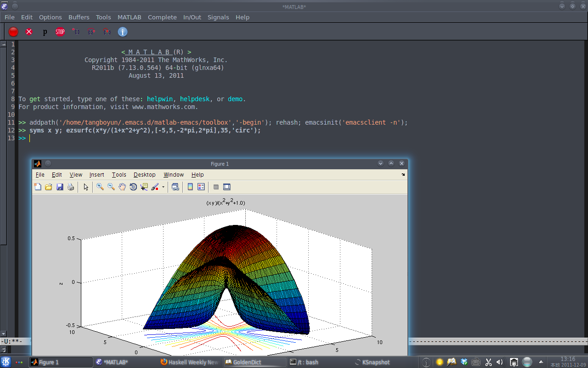Click the Brush data tool icon
Screen dimensions: 588x368
pos(155,187)
